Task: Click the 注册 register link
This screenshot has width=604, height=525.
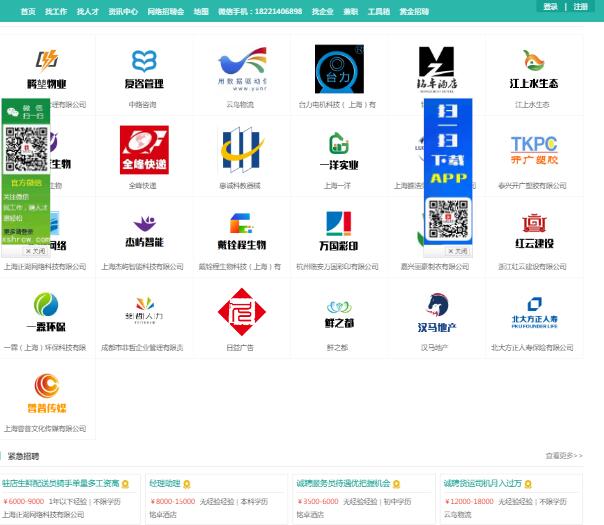Action: pyautogui.click(x=581, y=7)
